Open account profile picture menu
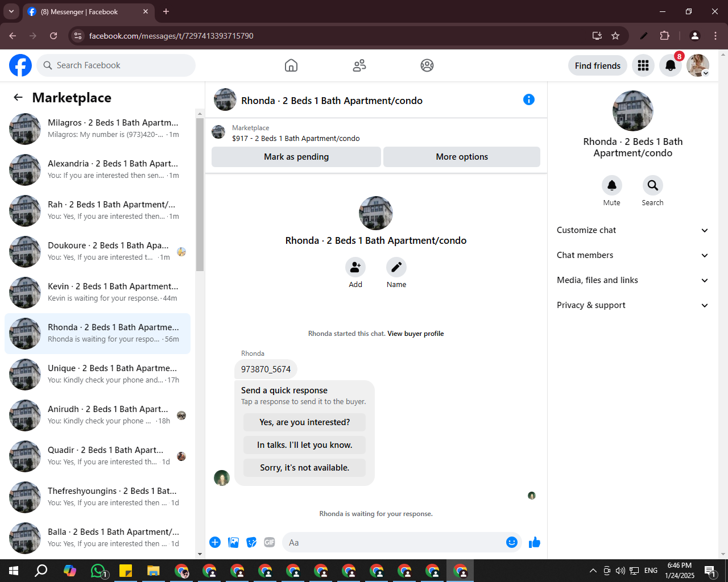The image size is (728, 582). pos(698,65)
